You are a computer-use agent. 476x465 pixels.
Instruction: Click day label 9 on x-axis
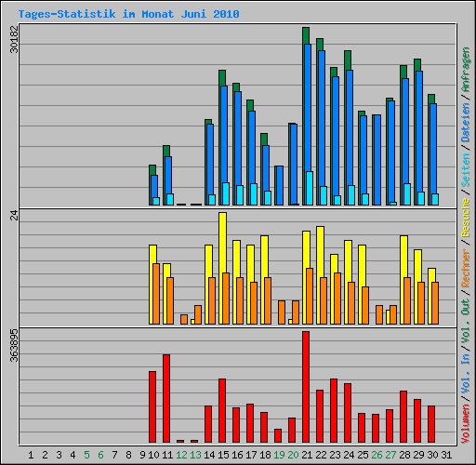pyautogui.click(x=142, y=455)
